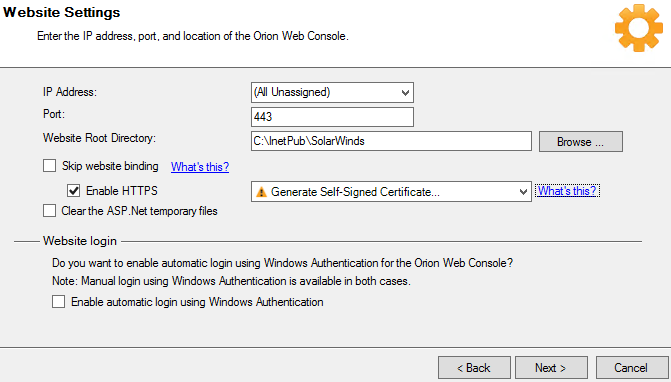Go to previous page with Back
Screen dimensions: 671x382
(474, 368)
